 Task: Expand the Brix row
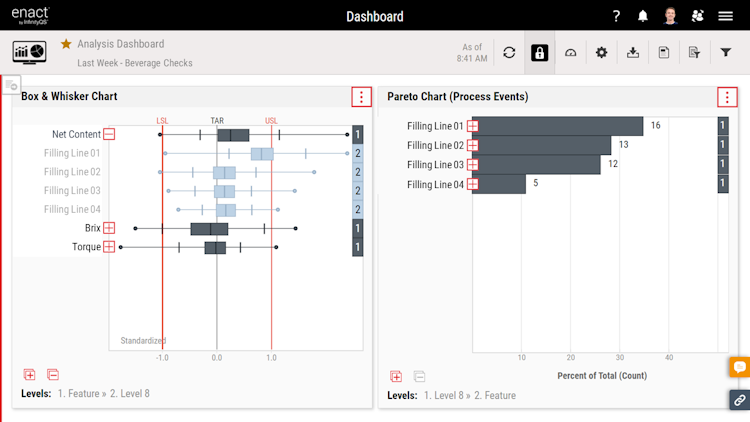[109, 228]
